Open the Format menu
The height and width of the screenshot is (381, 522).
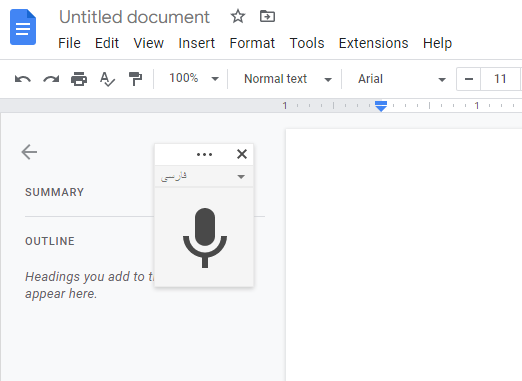pyautogui.click(x=252, y=43)
